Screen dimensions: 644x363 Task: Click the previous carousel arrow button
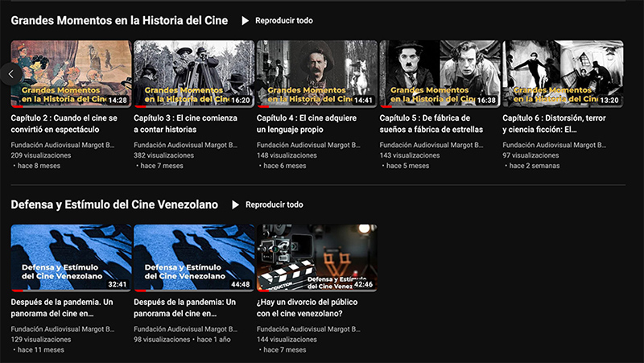click(x=11, y=74)
